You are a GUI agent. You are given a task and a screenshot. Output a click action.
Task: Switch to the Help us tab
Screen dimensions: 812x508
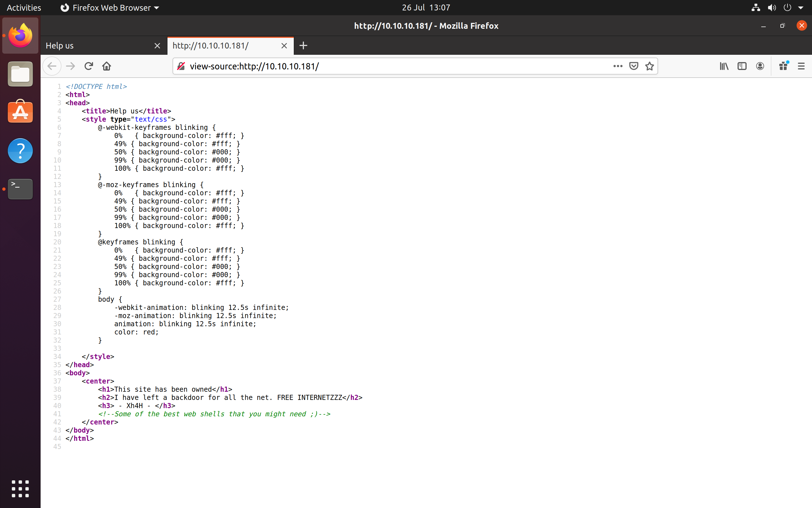pyautogui.click(x=104, y=46)
